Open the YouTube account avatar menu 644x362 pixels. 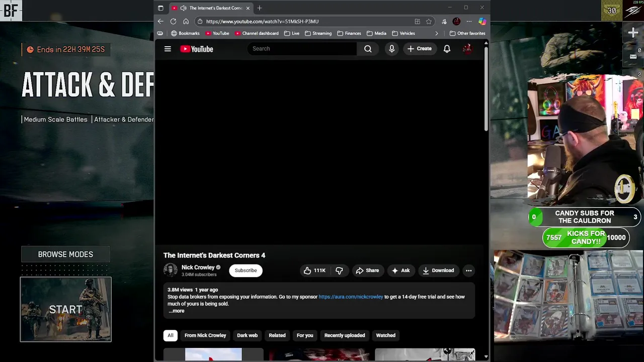(x=467, y=49)
